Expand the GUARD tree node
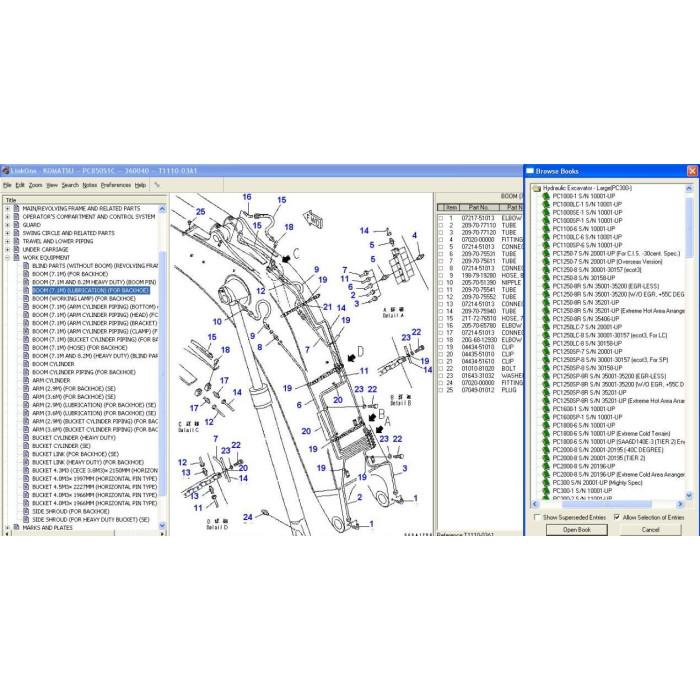 click(7, 225)
